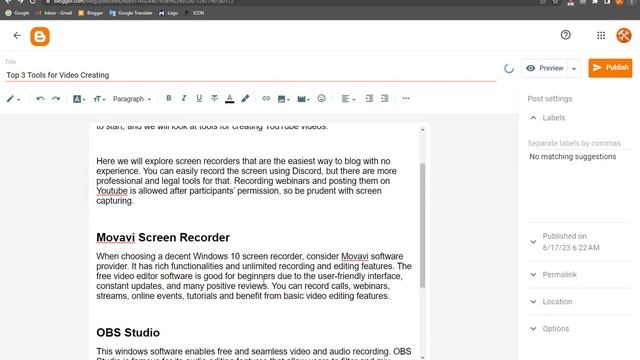Click the editor vertical scrollbar

click(422, 225)
